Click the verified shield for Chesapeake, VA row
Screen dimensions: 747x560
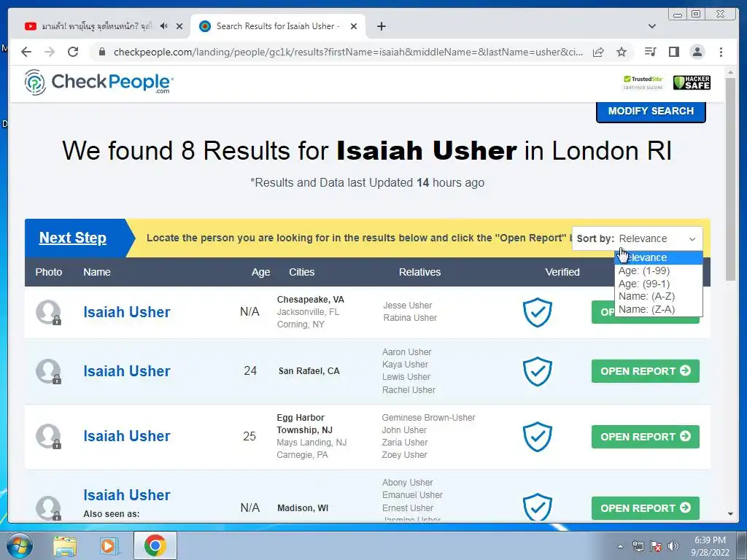point(538,312)
